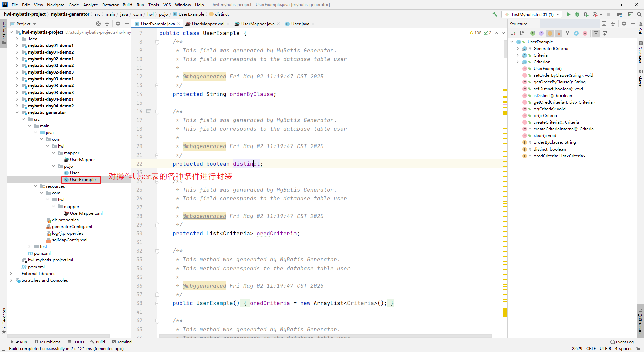Sort Structure members alphabetically
Image resolution: width=644 pixels, height=352 pixels.
522,33
